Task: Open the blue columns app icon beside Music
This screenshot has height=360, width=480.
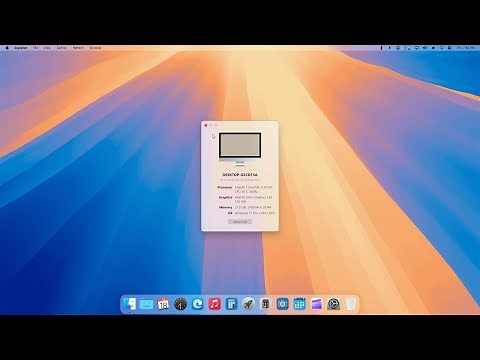Action: (x=231, y=304)
